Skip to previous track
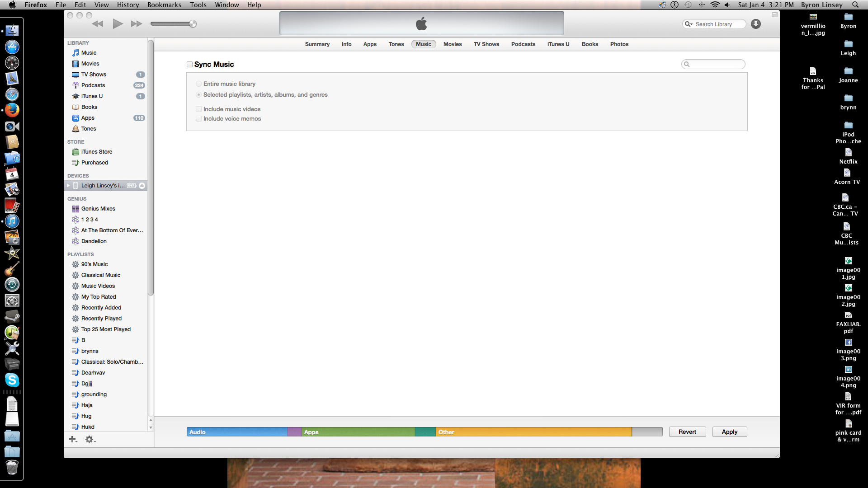Viewport: 868px width, 488px height. pos(98,24)
